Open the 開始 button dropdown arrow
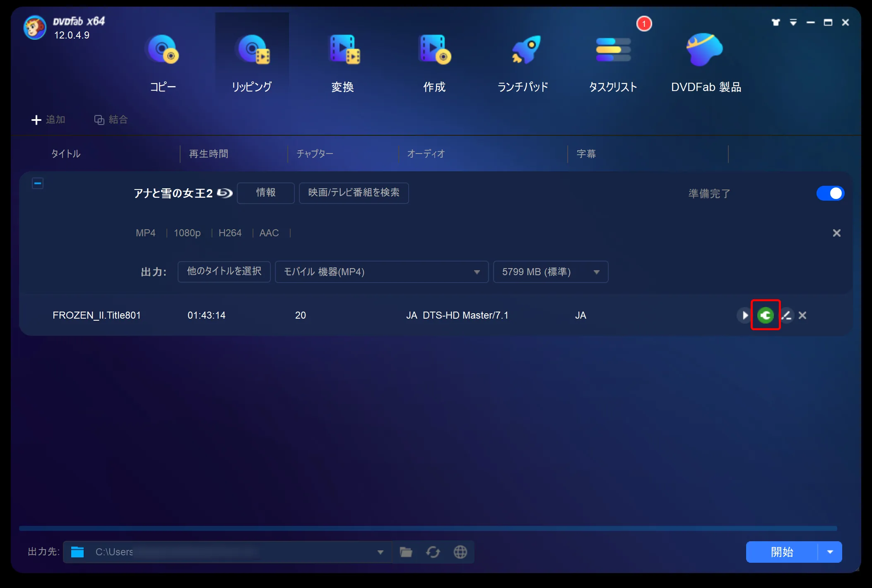872x588 pixels. [830, 552]
